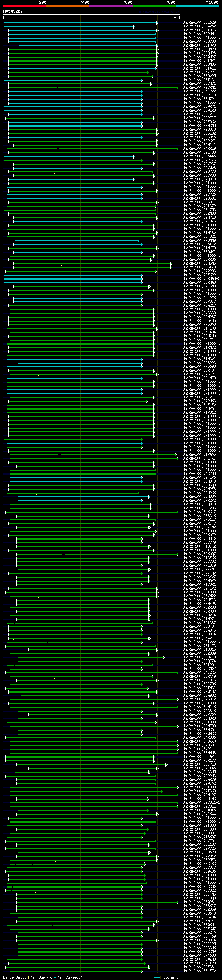The height and width of the screenshot is (980, 222).
Task: Select the UniRef100_B6JFZ0 label
Action: tap(199, 971)
